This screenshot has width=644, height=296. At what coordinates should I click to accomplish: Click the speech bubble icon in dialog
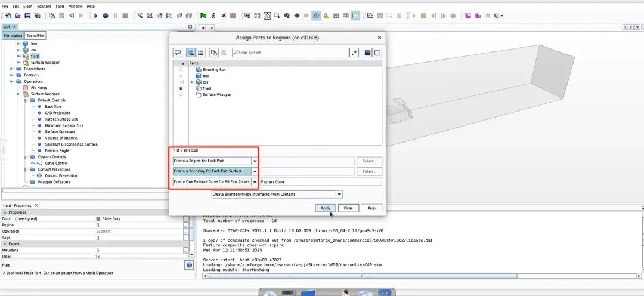[178, 53]
